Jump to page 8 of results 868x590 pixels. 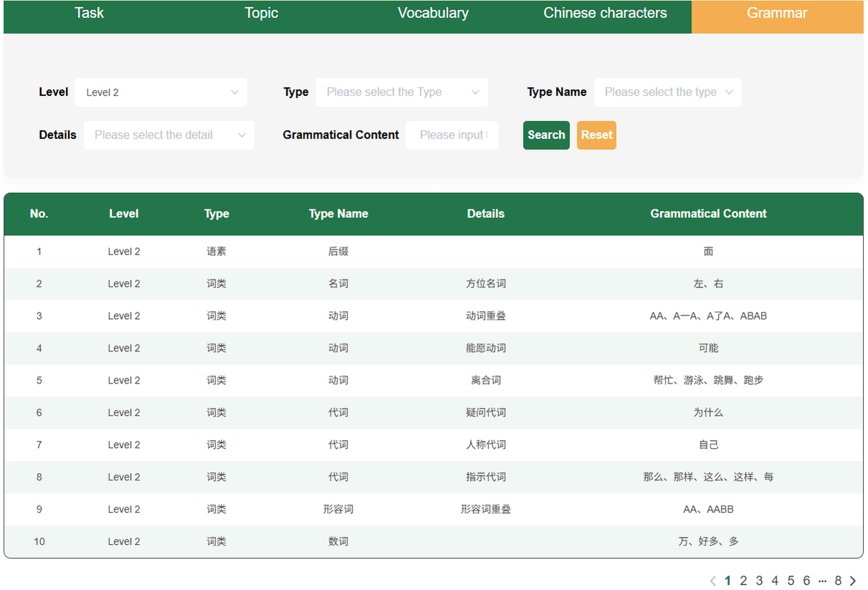[838, 581]
